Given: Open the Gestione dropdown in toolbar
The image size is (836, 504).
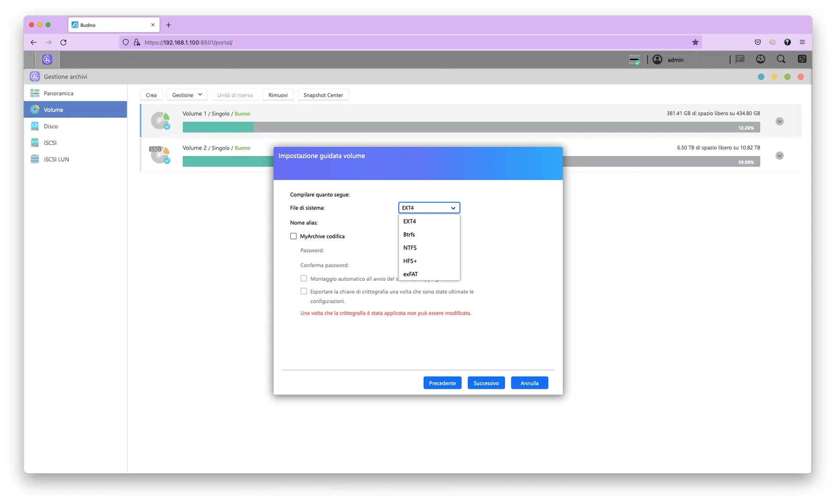Looking at the screenshot, I should pos(187,95).
